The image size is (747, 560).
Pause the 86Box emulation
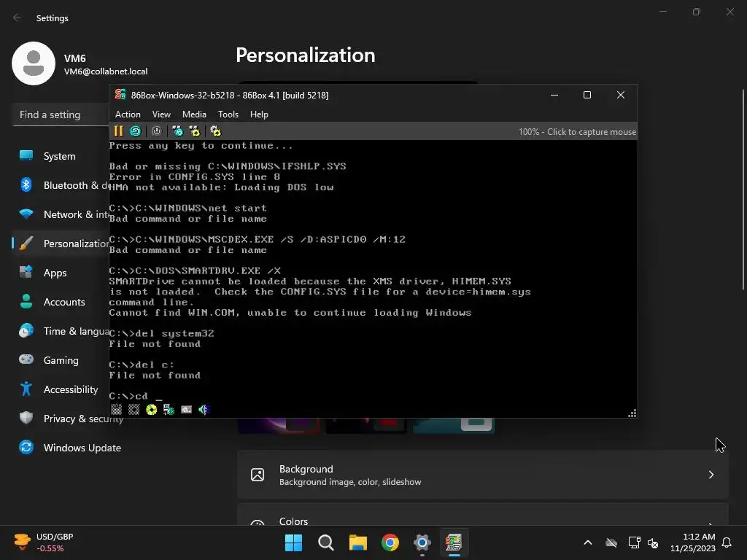click(x=119, y=131)
